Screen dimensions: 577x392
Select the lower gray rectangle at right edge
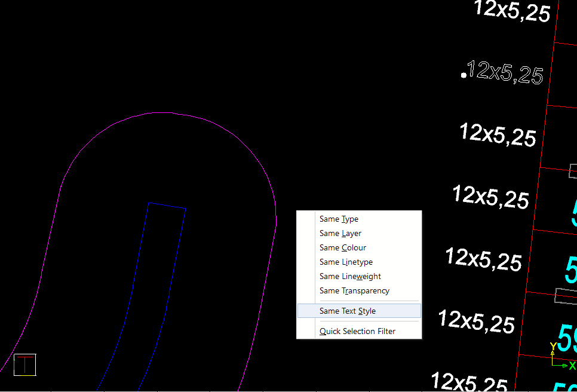pyautogui.click(x=565, y=296)
